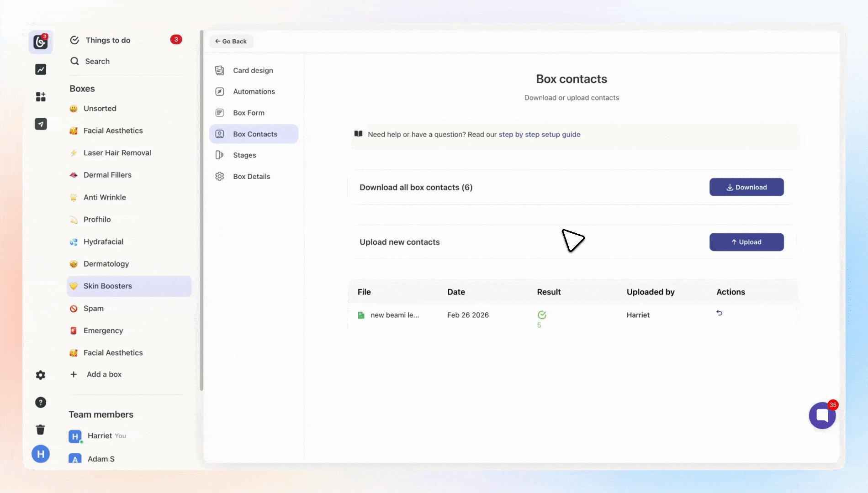
Task: Click the Upload button
Action: tap(746, 242)
